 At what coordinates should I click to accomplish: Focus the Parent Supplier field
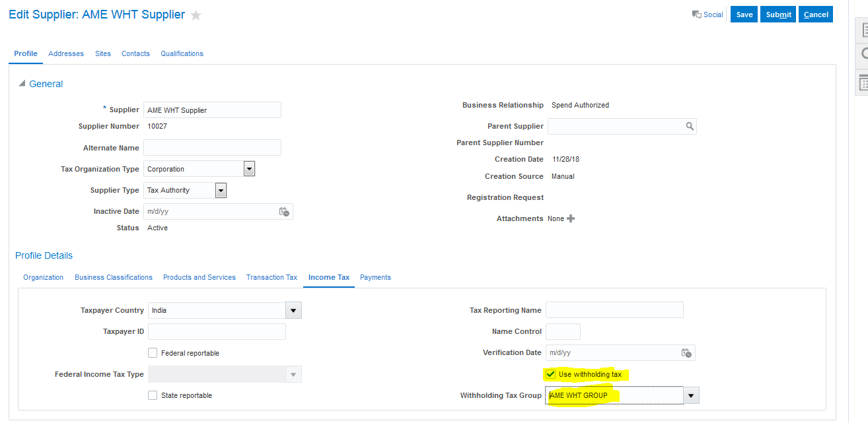point(615,126)
